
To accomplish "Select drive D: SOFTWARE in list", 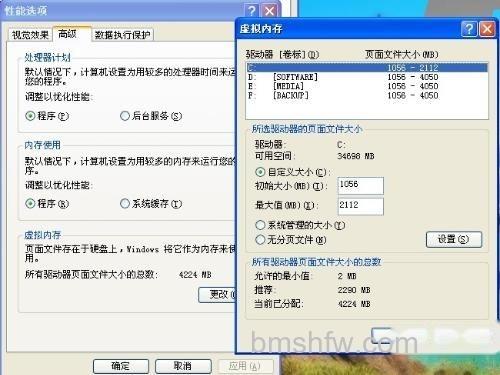I will click(x=367, y=77).
